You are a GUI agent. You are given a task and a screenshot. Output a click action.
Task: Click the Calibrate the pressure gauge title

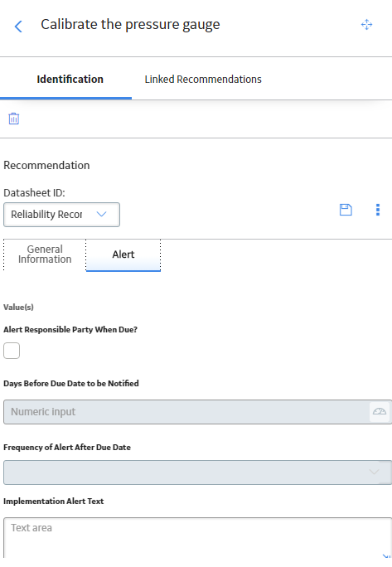130,25
